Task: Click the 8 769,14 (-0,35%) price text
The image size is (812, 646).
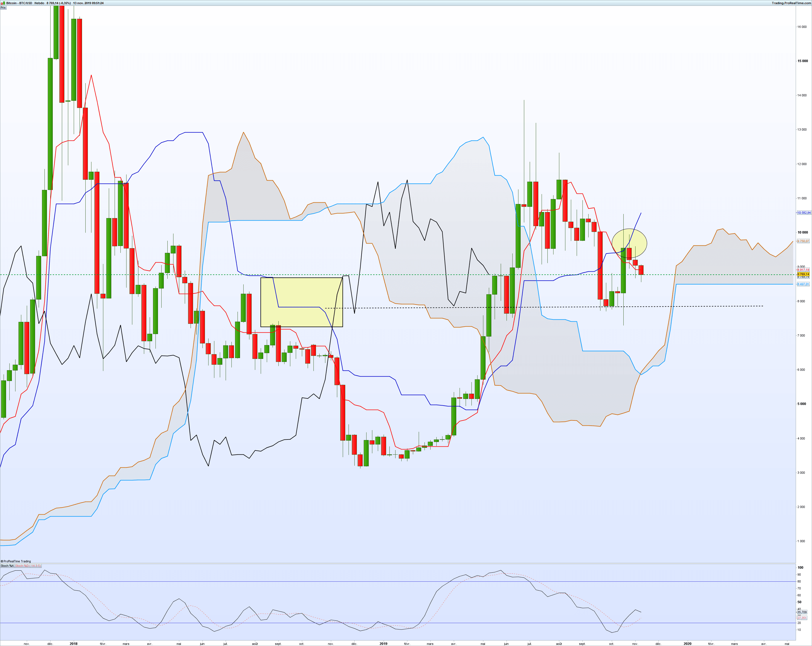Action: 59,3
